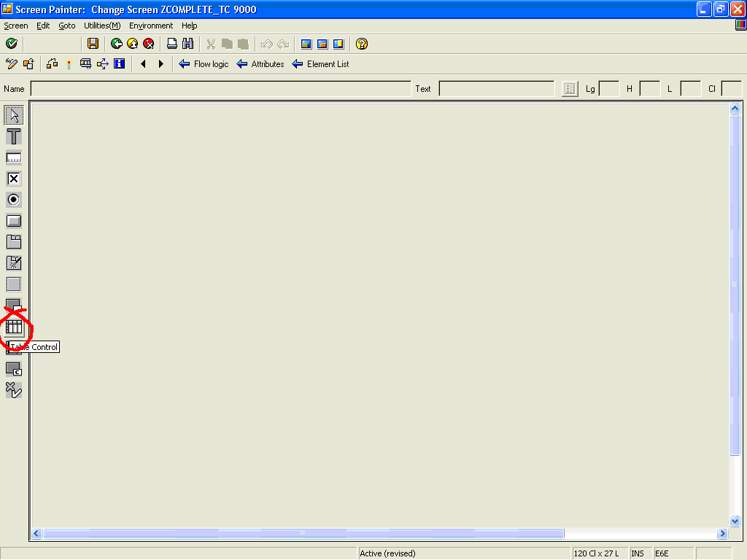This screenshot has width=747, height=560.
Task: Select the Checkbox element tool
Action: [14, 178]
